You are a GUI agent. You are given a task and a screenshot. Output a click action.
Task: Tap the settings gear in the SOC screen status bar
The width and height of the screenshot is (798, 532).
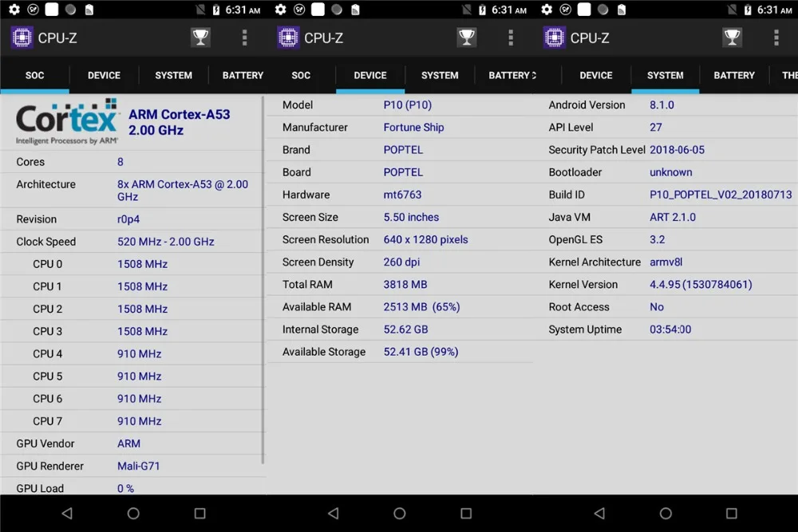[14, 10]
